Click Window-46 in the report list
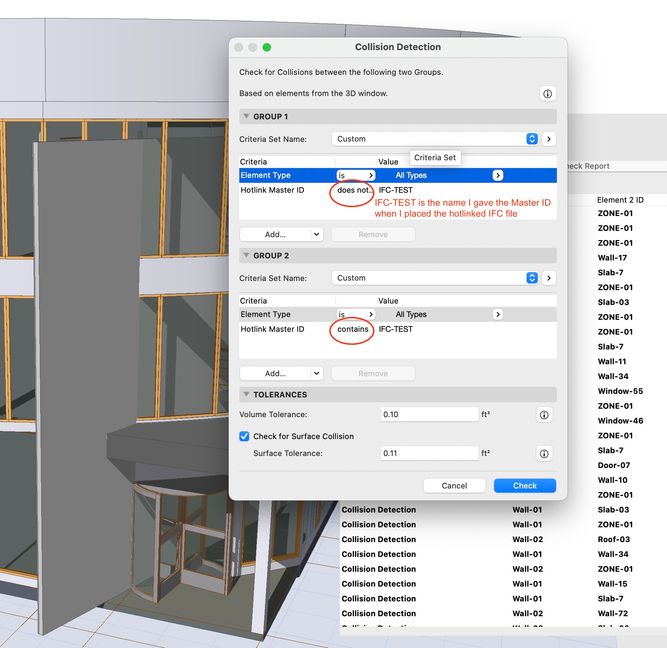 [620, 421]
